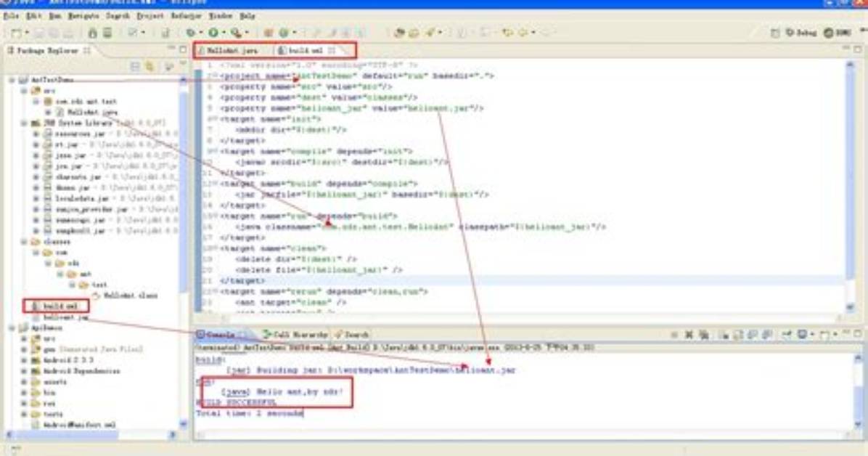Open the Debug perspective button
Screen dimensions: 868x456
click(x=801, y=33)
